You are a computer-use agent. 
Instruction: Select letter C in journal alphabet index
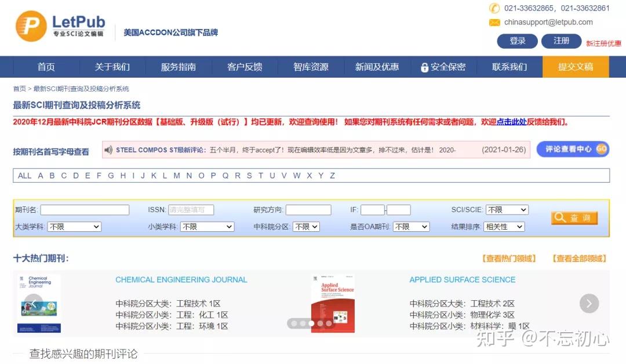[x=64, y=175]
